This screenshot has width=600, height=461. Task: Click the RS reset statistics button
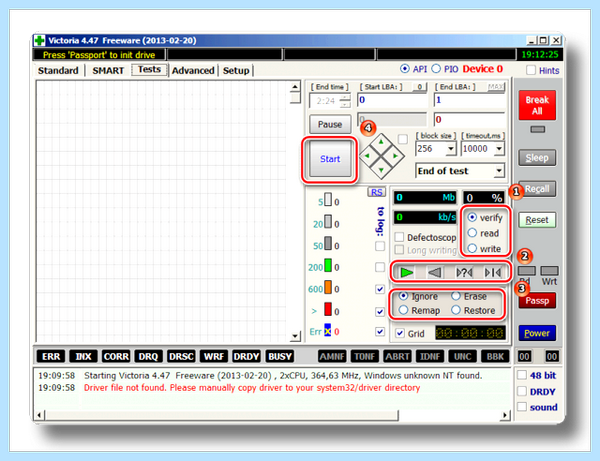tap(377, 192)
